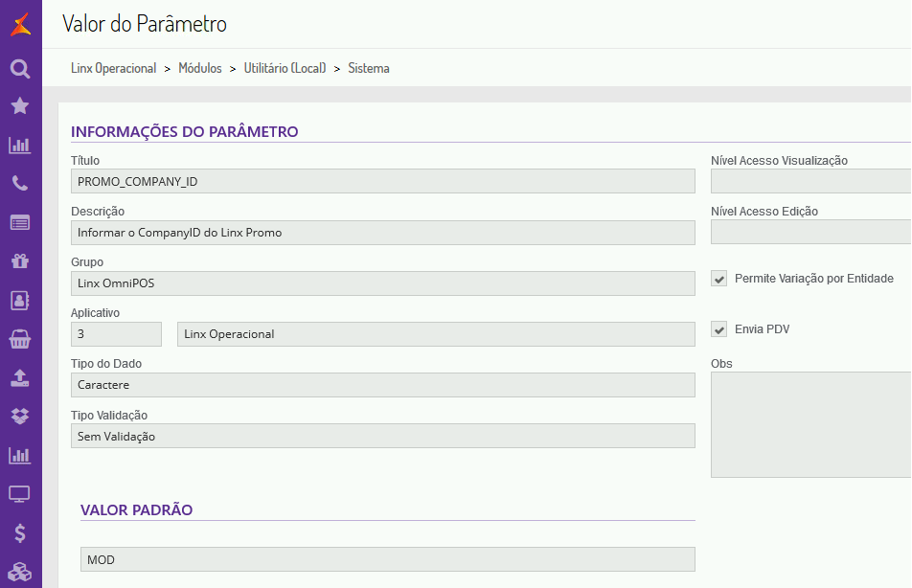912x588 pixels.
Task: Open the gift box icon
Action: 20,260
